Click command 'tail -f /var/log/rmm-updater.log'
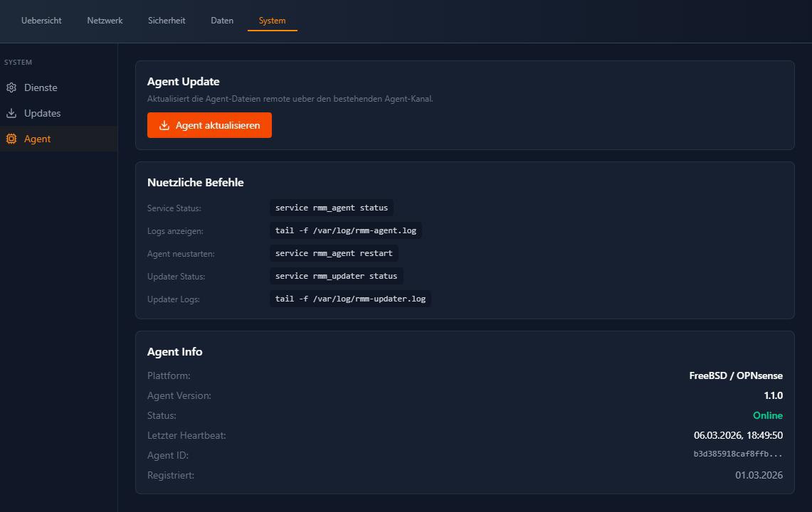Image resolution: width=812 pixels, height=512 pixels. pos(351,299)
